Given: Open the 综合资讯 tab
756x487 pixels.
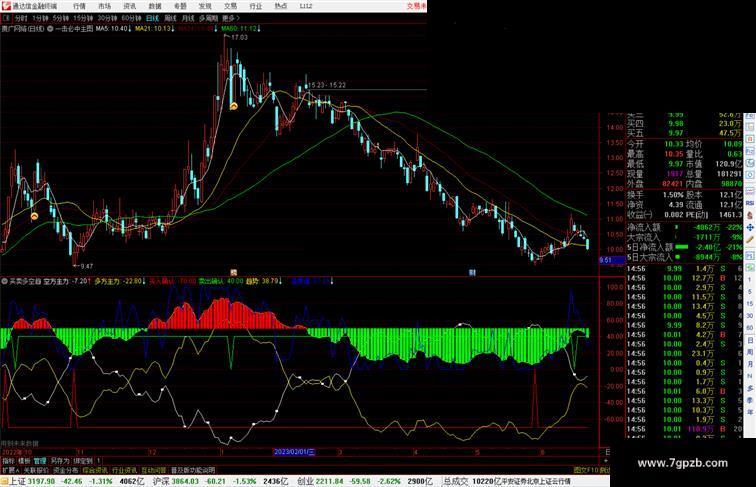Looking at the screenshot, I should tap(95, 470).
